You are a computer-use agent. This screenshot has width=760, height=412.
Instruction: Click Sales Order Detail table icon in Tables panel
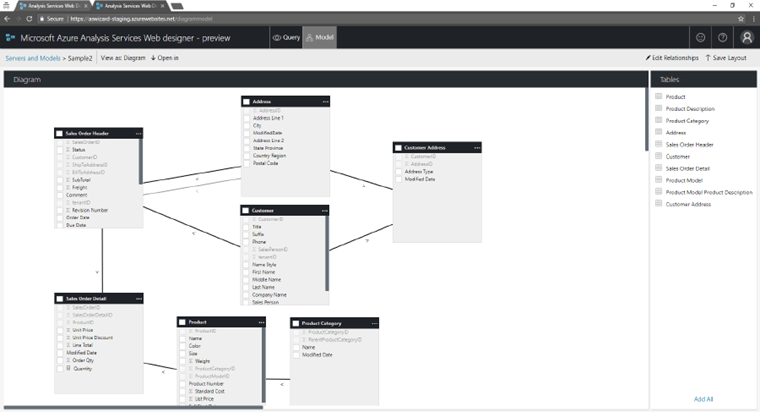[658, 168]
